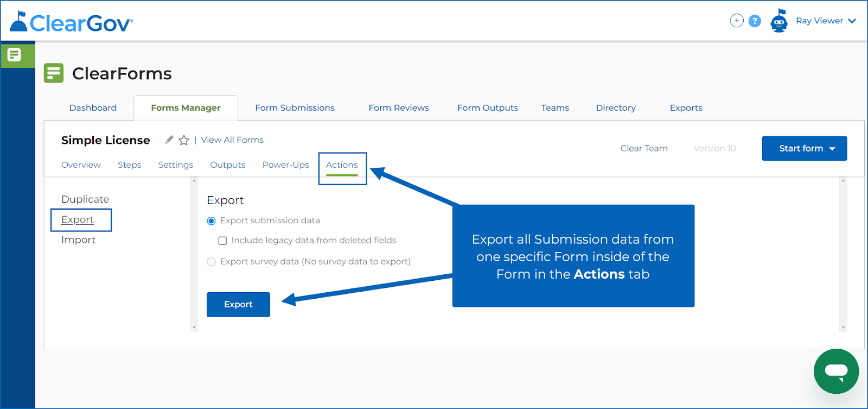Switch to the Forms Manager tab
This screenshot has width=868, height=409.
[186, 108]
